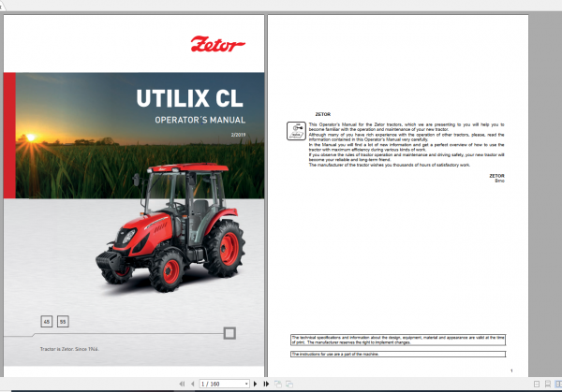
Task: Switch to continuous page layout
Action: pyautogui.click(x=548, y=384)
